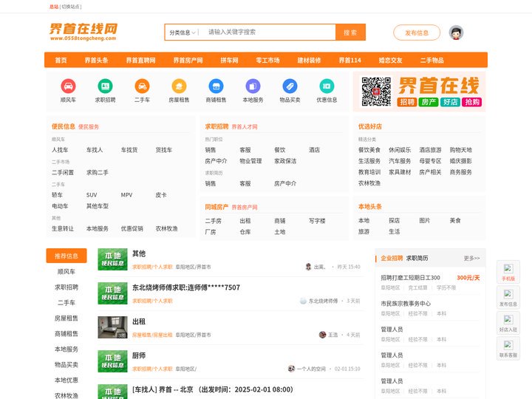This screenshot has height=399, width=532.
Task: Click the SUV link
Action: tap(92, 195)
